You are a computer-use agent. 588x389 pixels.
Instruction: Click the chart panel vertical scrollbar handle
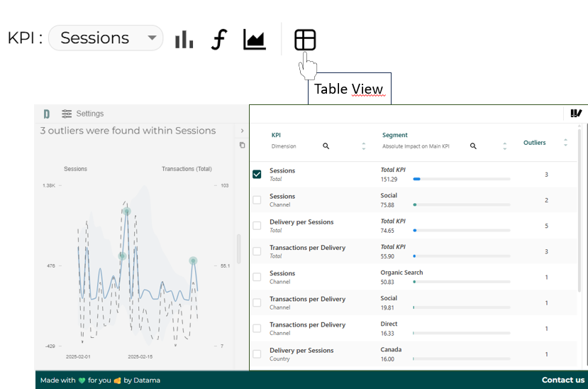tap(238, 248)
